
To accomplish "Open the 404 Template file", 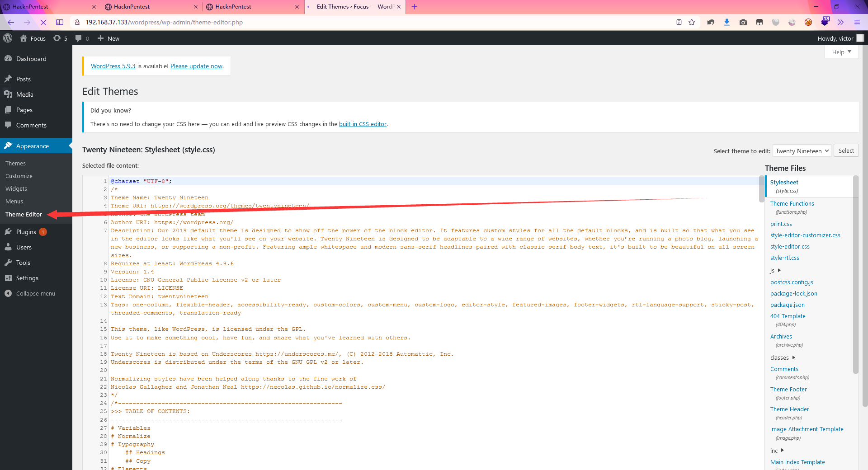I will point(788,320).
